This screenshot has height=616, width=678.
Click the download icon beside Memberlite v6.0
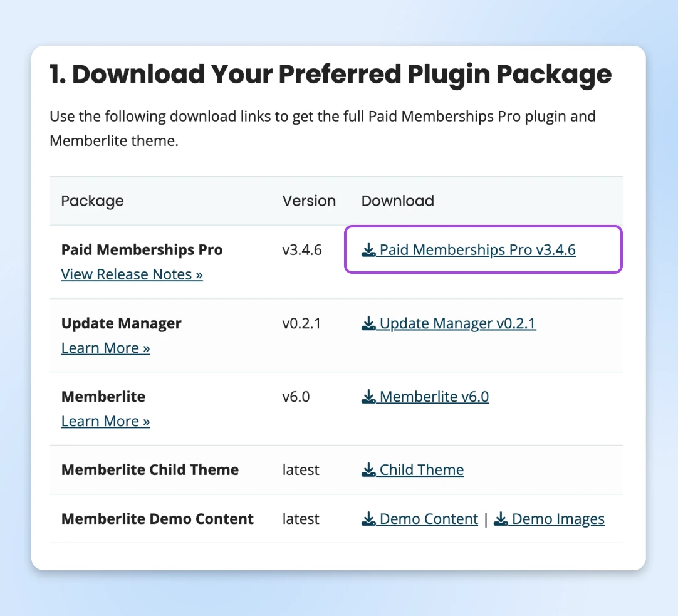(368, 397)
